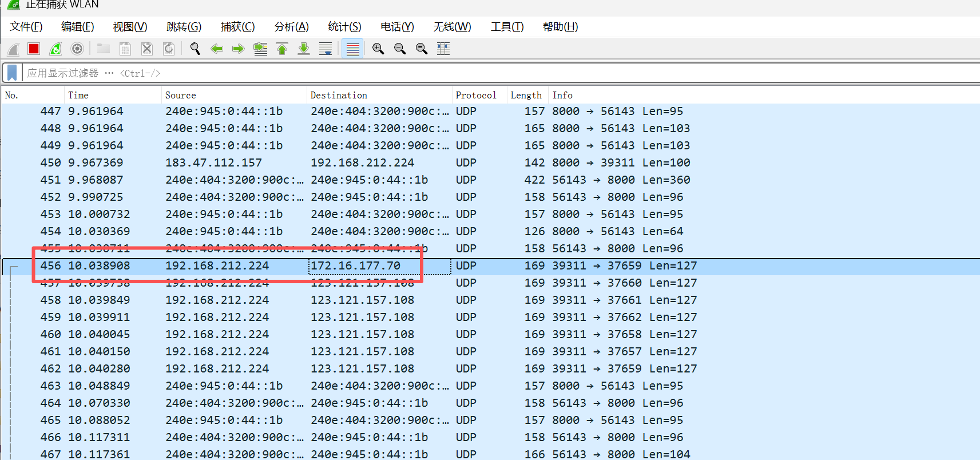Click the open capture file folder icon
Image resolution: width=980 pixels, height=460 pixels.
104,49
